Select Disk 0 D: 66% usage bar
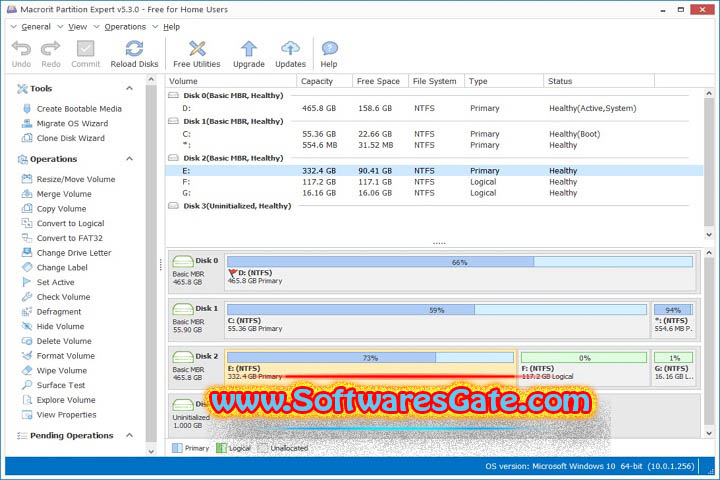Viewport: 720px width, 480px height. coord(460,262)
